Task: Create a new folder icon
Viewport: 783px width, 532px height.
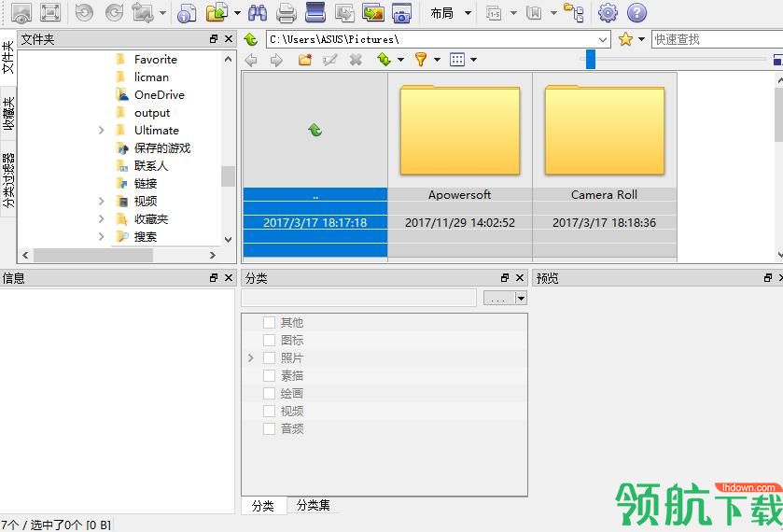Action: coord(305,60)
